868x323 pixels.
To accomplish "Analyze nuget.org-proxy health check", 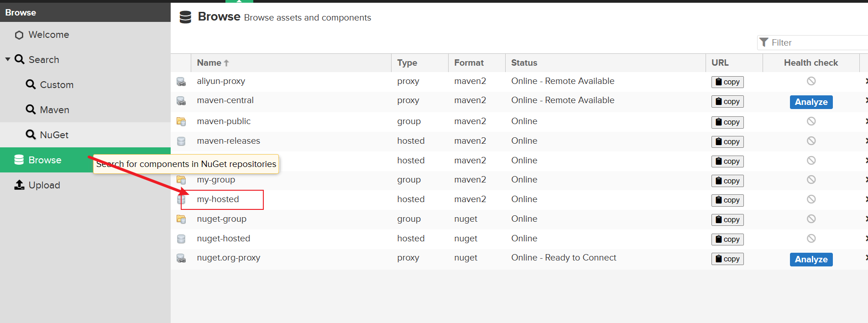I will (811, 260).
